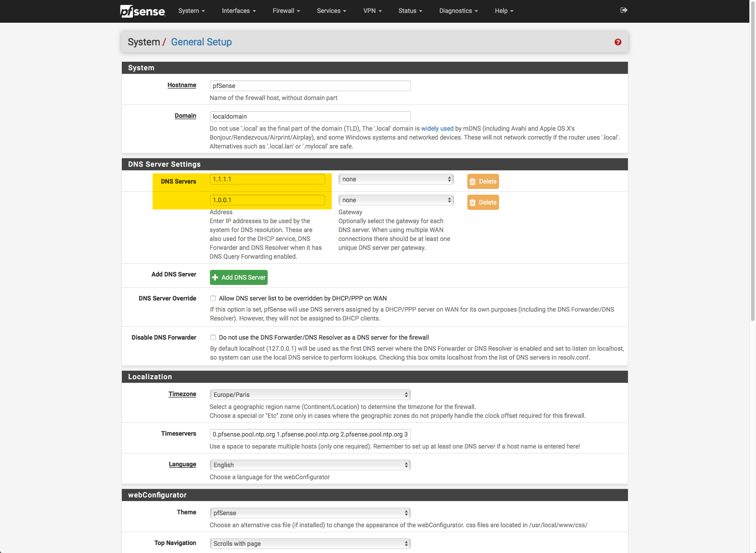
Task: Check the Disable DNS Forwarder option
Action: click(213, 337)
